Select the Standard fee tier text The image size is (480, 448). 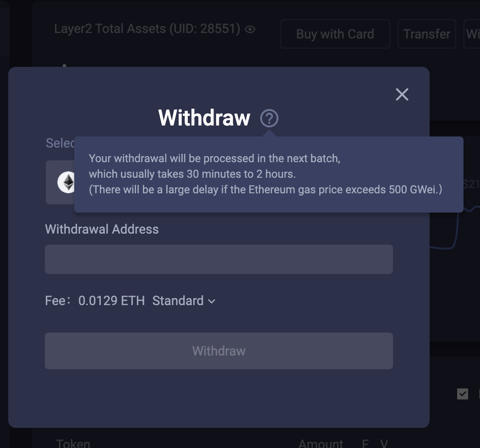pyautogui.click(x=178, y=301)
